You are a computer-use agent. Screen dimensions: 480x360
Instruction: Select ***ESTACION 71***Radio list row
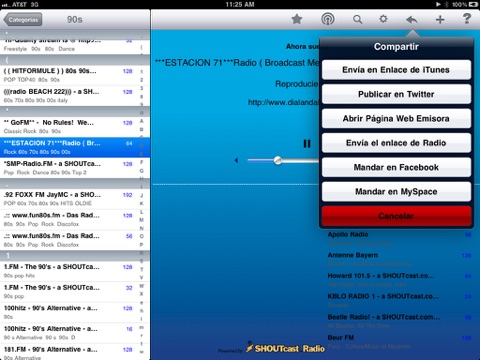tap(69, 147)
